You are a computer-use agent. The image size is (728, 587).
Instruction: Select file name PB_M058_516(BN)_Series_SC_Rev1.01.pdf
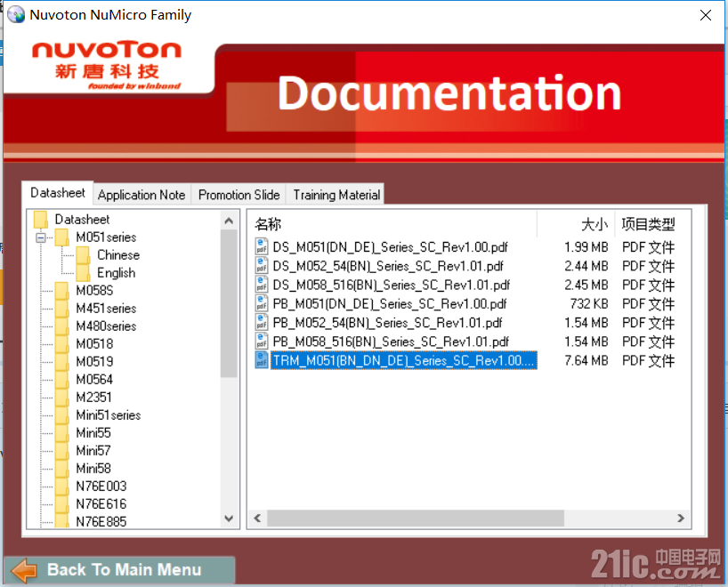tap(391, 342)
